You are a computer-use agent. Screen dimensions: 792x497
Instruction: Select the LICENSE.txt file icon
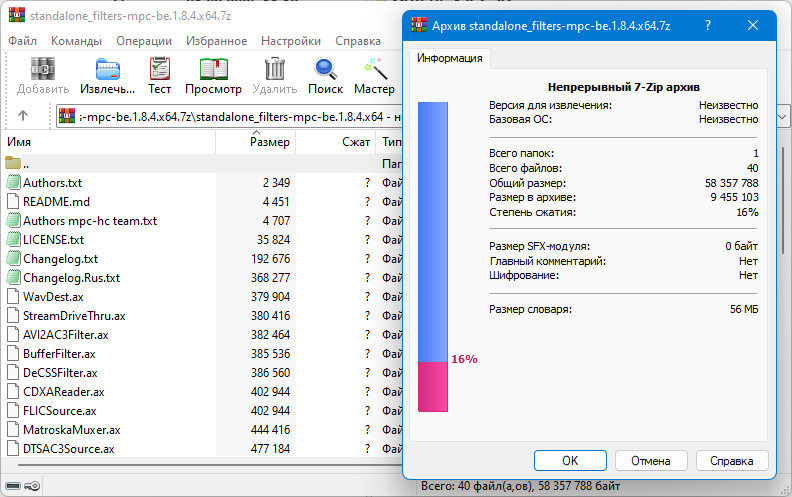tap(14, 239)
